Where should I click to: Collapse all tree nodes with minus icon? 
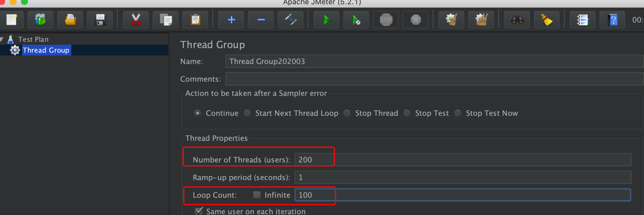(261, 20)
